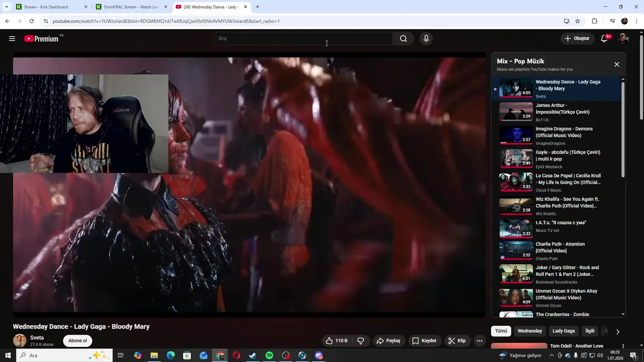Go to YouTube Premium home logo
This screenshot has width=644, height=362.
tap(41, 39)
